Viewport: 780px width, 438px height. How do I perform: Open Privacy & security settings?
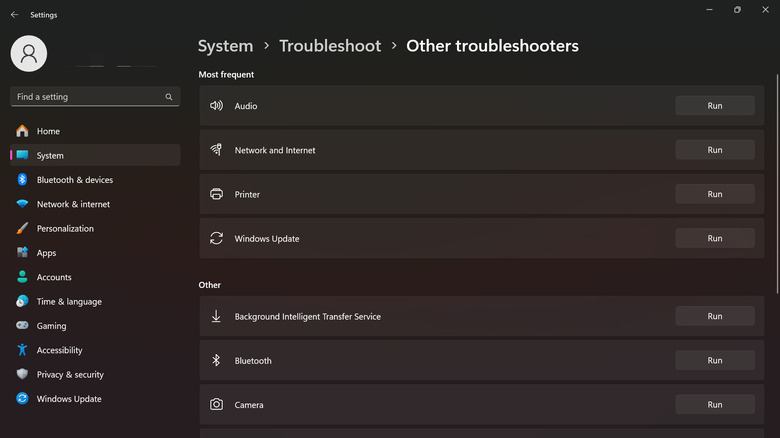(x=70, y=375)
